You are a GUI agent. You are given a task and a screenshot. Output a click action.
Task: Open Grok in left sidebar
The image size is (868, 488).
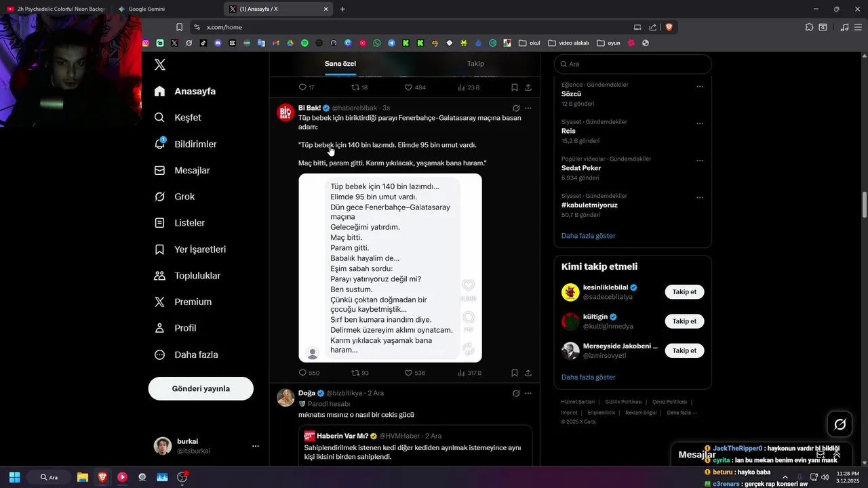tap(175, 197)
